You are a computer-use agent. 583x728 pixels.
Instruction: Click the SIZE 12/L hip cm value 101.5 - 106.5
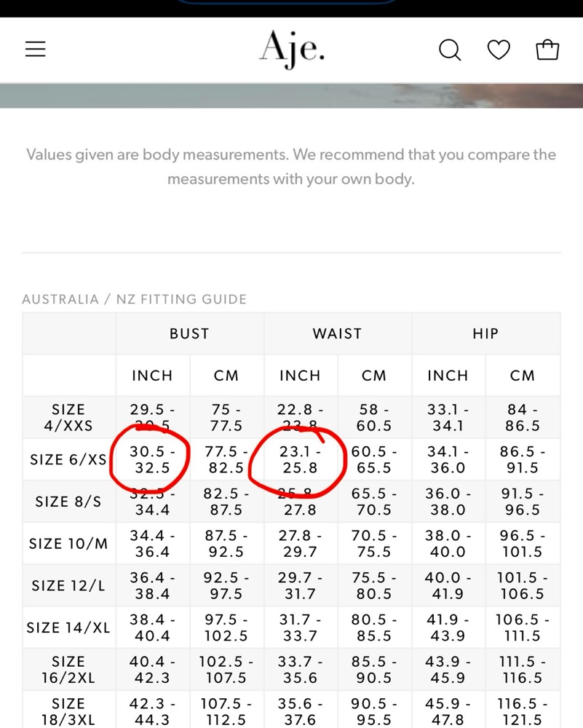coord(522,585)
